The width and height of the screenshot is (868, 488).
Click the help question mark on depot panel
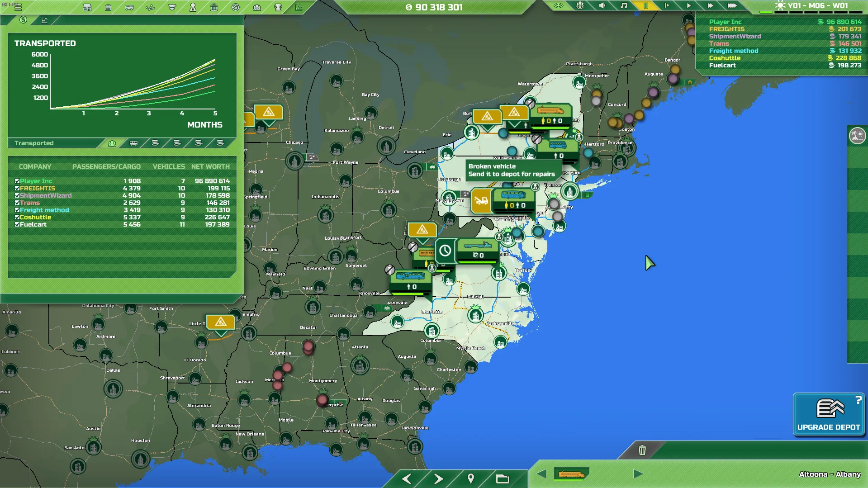click(x=859, y=400)
